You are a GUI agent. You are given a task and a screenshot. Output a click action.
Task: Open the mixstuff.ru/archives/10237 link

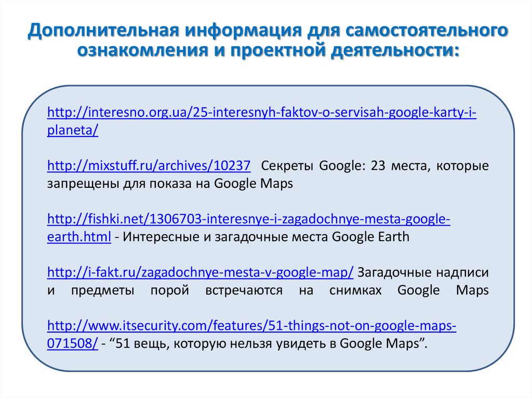pos(149,166)
